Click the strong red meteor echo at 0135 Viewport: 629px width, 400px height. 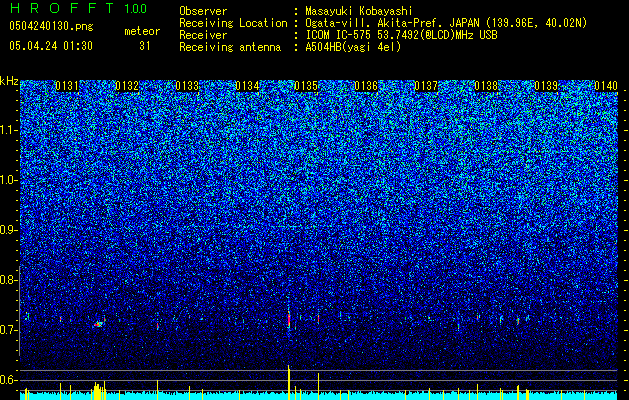289,319
